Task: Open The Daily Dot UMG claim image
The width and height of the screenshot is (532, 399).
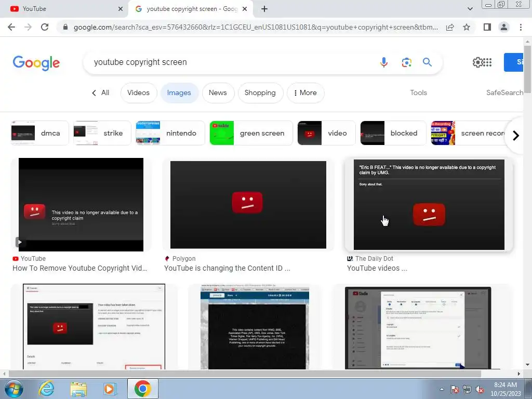Action: click(x=429, y=205)
